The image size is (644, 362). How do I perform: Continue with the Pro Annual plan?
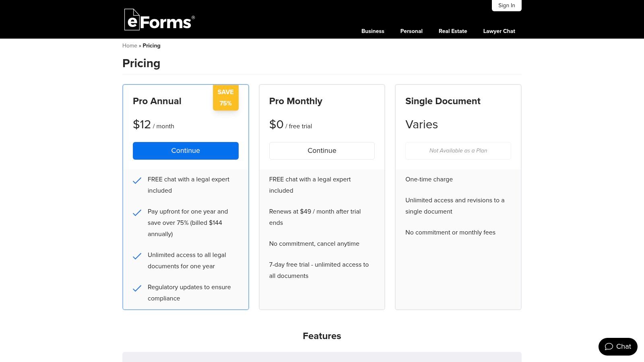(186, 151)
